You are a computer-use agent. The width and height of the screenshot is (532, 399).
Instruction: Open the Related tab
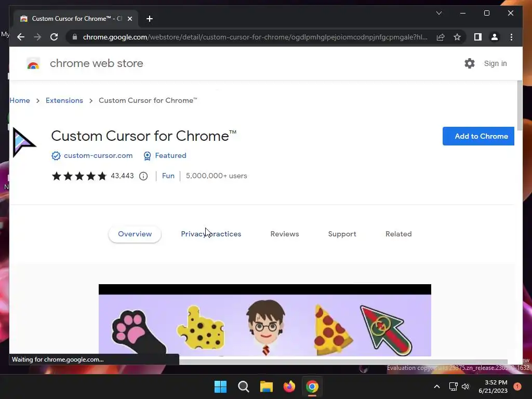coord(398,234)
